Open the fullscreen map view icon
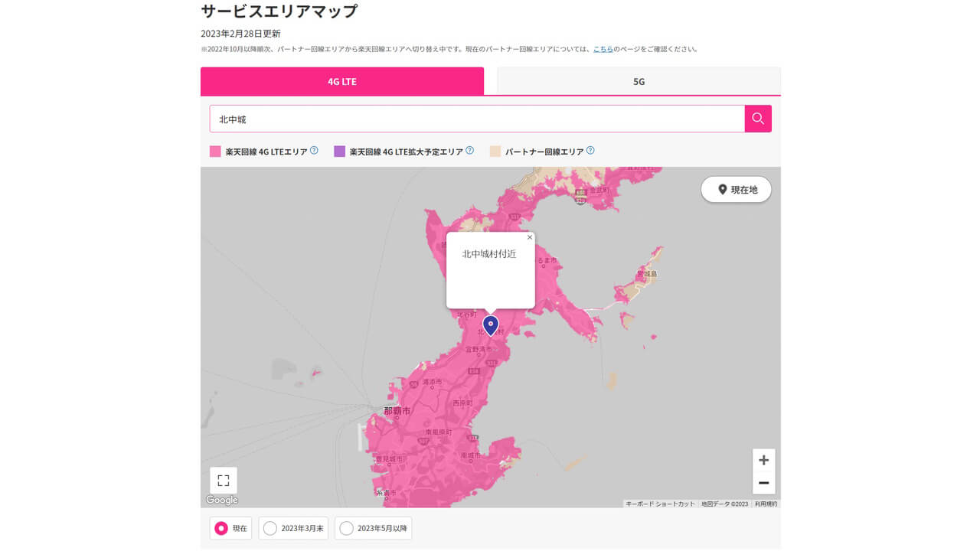 coord(223,480)
